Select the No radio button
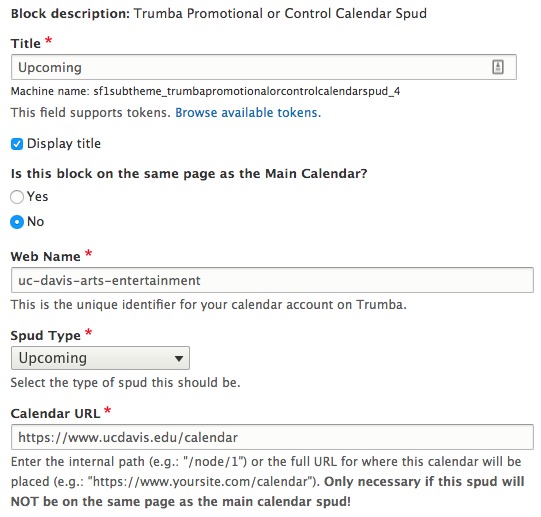Image resolution: width=541 pixels, height=517 pixels. [17, 222]
